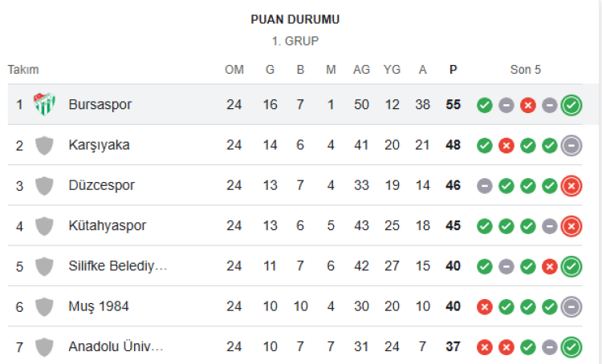Click Muş 1984's first red loss icon
The image size is (602, 364).
point(485,307)
